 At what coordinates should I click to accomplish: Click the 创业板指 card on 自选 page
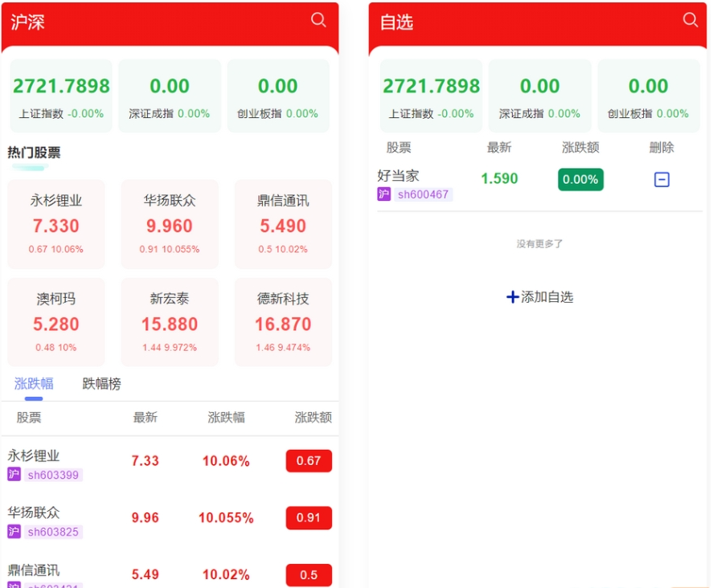[649, 96]
